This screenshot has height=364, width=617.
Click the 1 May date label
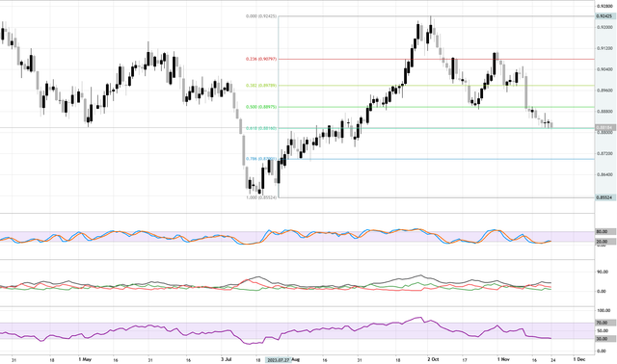pyautogui.click(x=85, y=359)
